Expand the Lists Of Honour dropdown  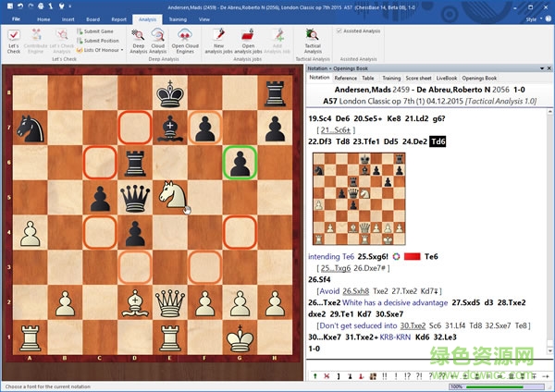pyautogui.click(x=122, y=50)
